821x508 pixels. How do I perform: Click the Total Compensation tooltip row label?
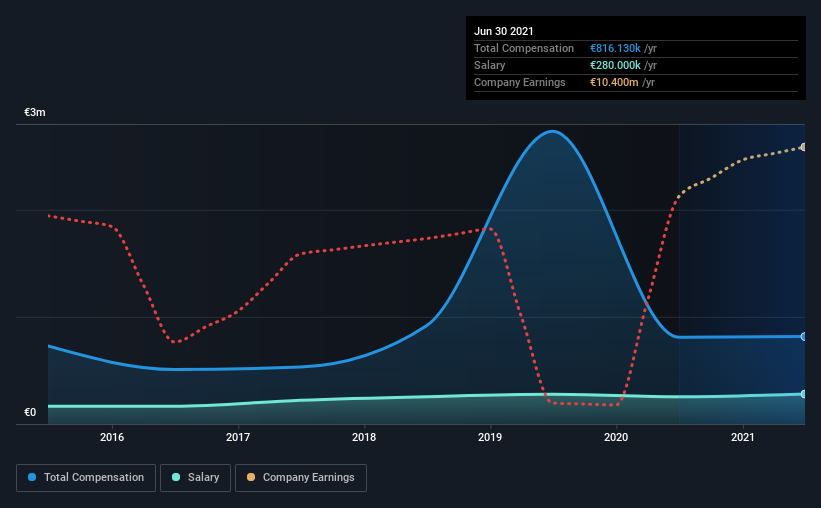click(524, 48)
